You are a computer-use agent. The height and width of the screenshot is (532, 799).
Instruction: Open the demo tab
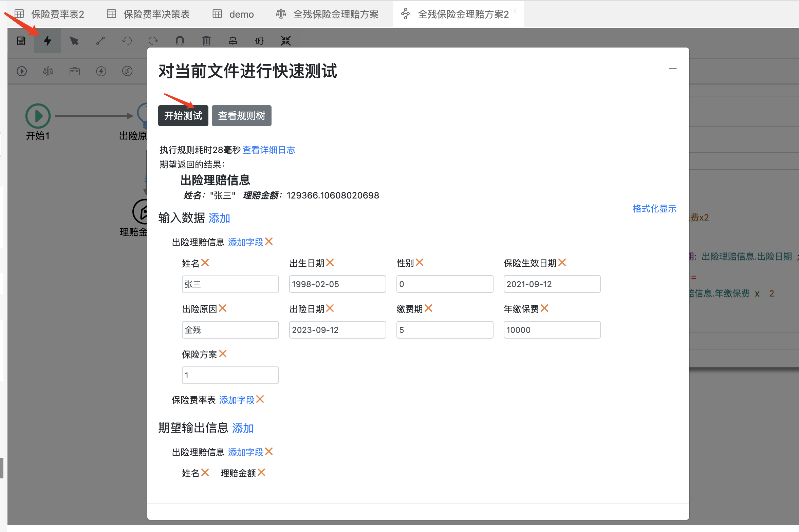[241, 14]
